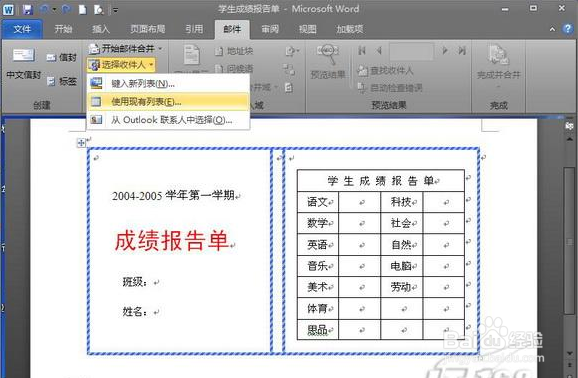Viewport: 578px width, 378px height.
Task: Switch to the 审阅 ribbon tab
Action: click(270, 29)
